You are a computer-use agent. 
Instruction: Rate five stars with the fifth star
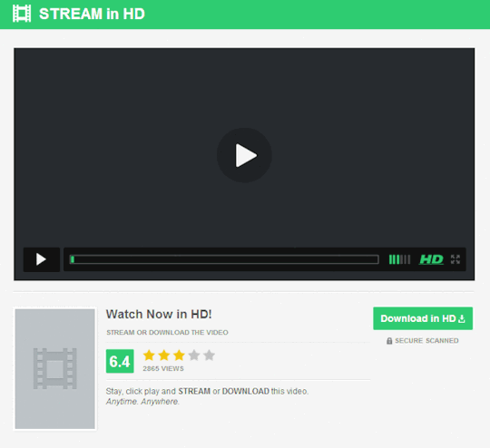click(x=209, y=355)
